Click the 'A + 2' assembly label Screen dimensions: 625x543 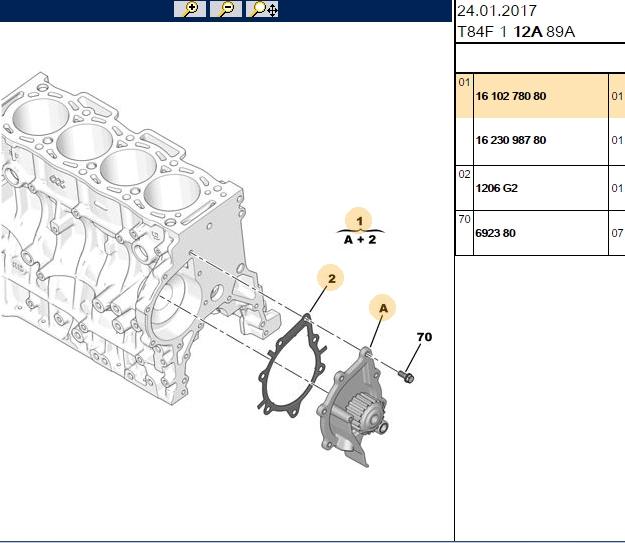360,240
